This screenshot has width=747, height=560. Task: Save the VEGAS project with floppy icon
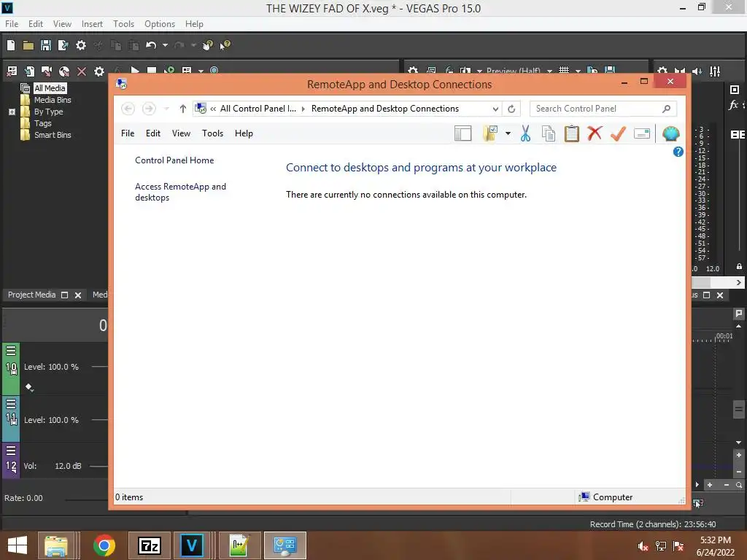click(x=46, y=45)
